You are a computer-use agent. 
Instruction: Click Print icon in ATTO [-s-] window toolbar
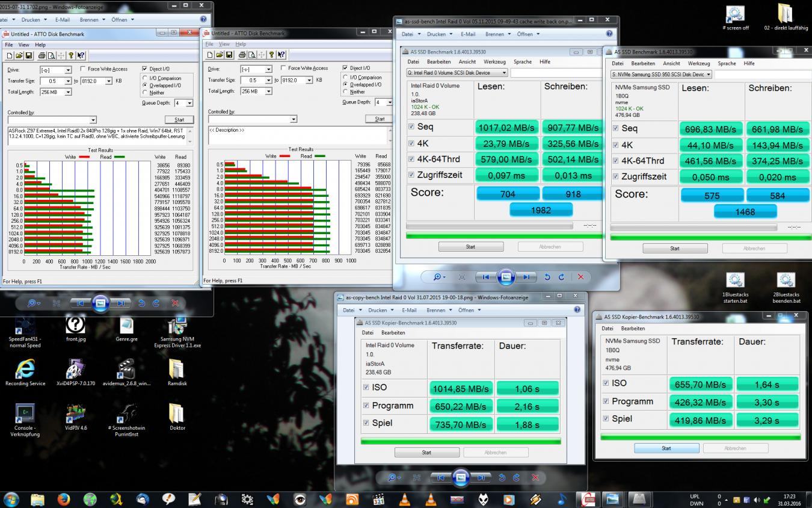tap(242, 55)
